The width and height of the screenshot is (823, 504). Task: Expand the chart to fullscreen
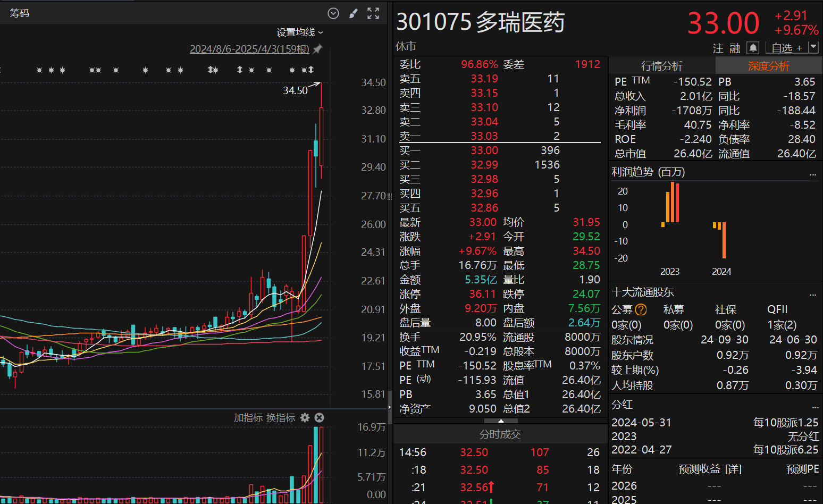click(373, 13)
